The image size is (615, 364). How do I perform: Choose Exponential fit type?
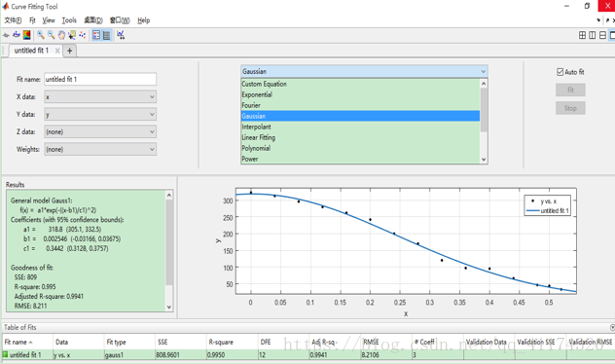[x=360, y=94]
